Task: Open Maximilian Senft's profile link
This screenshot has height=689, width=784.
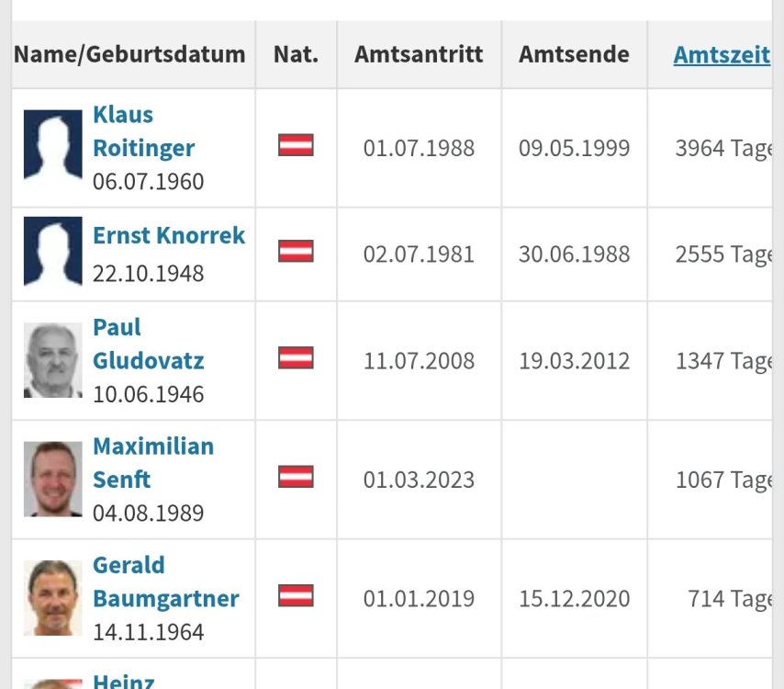Action: (152, 463)
